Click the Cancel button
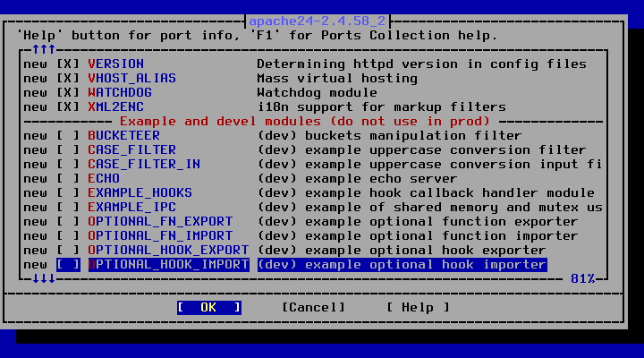Image resolution: width=644 pixels, height=358 pixels. pyautogui.click(x=313, y=308)
